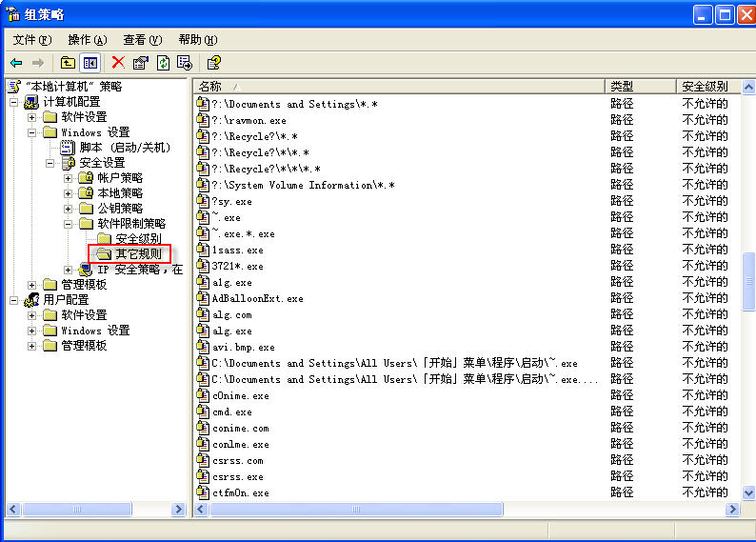Viewport: 756px width, 542px height.
Task: Select the rule named conlme.exe
Action: pos(241,444)
